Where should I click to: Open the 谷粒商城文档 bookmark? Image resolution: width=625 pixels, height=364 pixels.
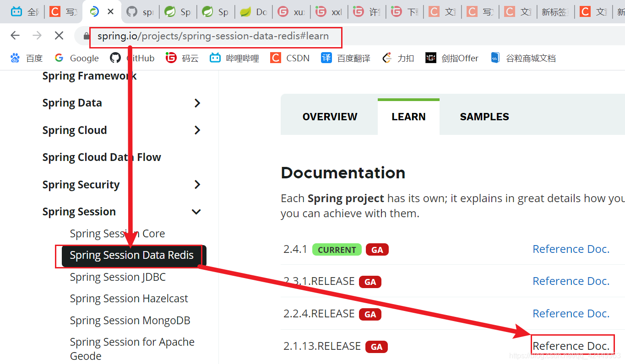523,58
